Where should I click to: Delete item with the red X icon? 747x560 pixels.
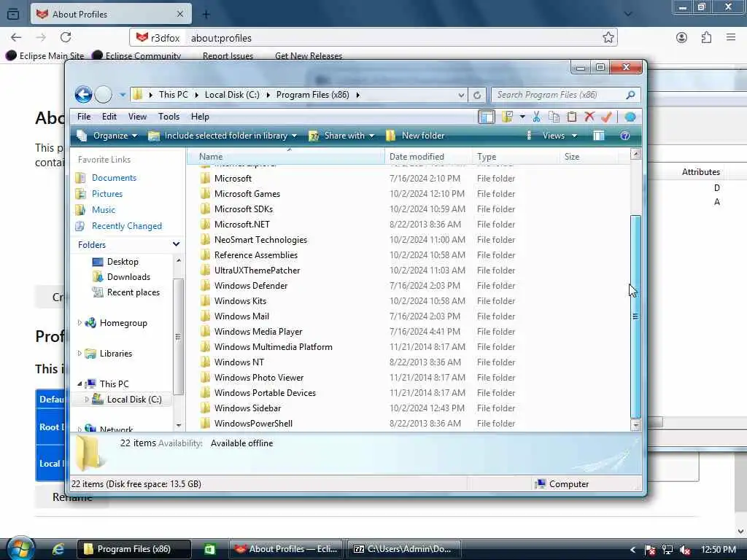click(x=589, y=117)
